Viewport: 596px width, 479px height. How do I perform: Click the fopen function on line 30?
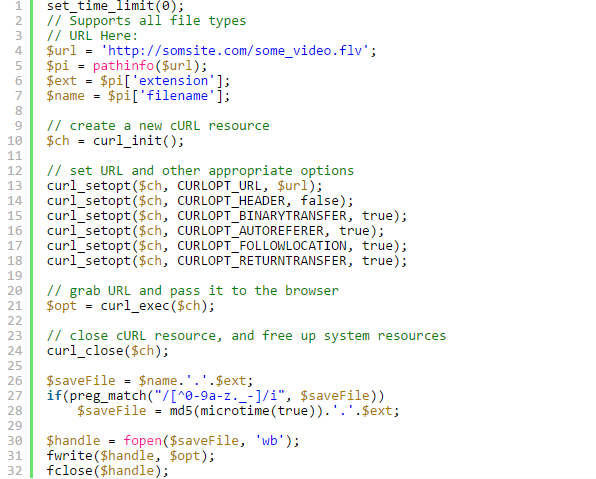[142, 441]
